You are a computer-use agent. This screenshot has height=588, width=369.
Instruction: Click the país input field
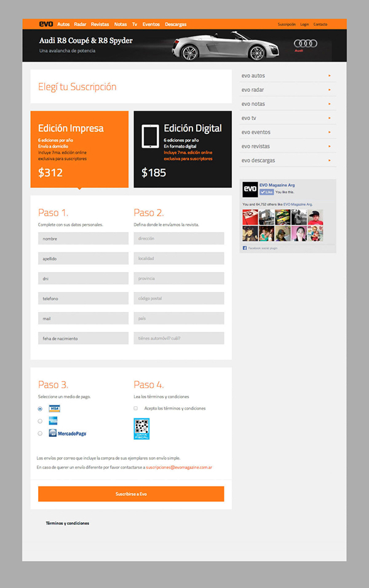(x=179, y=318)
